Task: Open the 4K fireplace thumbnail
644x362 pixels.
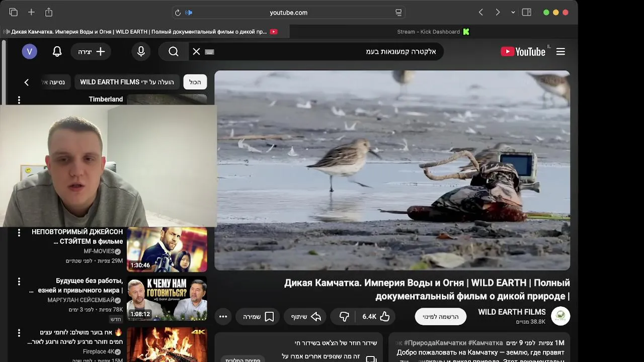Action: click(167, 344)
